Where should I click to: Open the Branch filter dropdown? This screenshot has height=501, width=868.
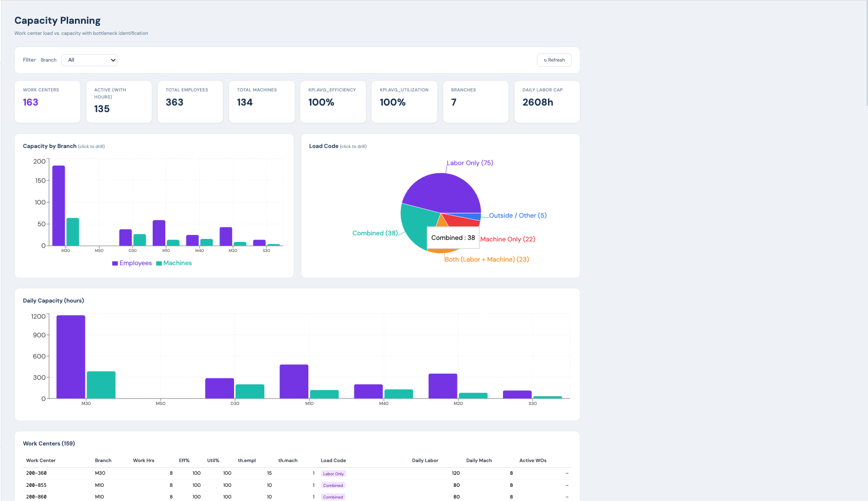89,60
